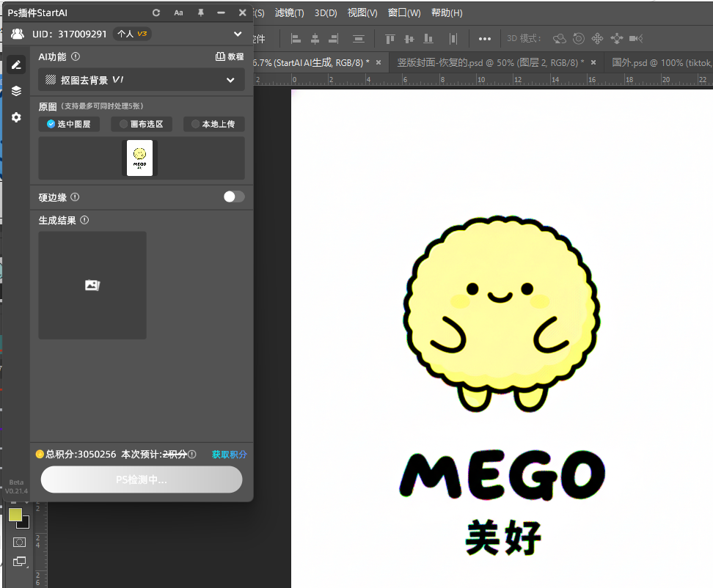Open the 滤镜 menu

pyautogui.click(x=288, y=12)
